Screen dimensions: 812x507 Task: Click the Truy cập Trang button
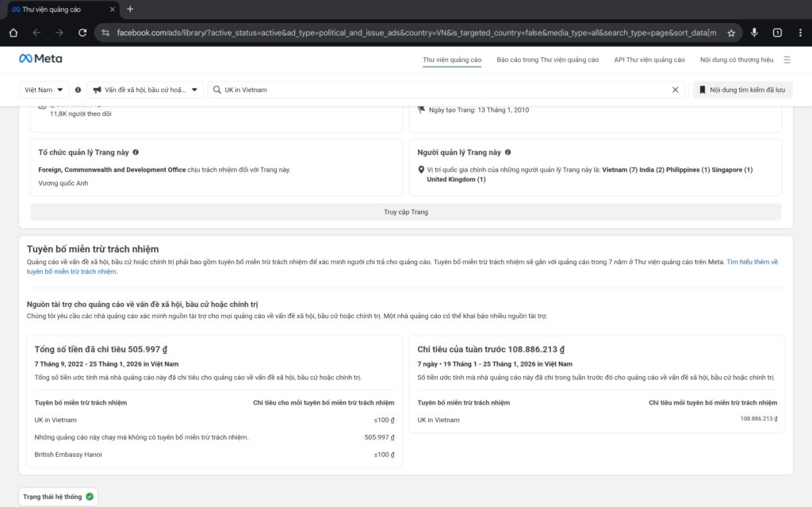[405, 211]
